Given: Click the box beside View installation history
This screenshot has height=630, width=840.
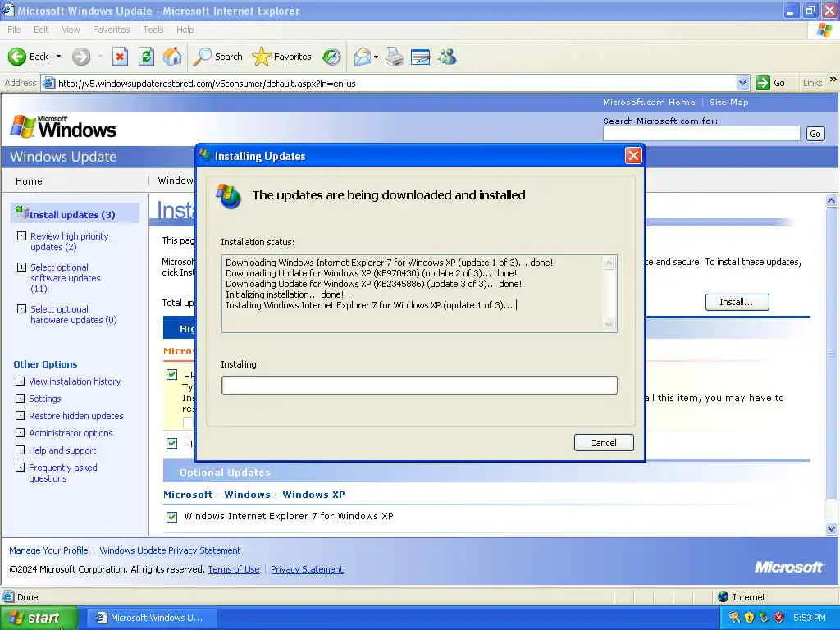Looking at the screenshot, I should coord(20,381).
